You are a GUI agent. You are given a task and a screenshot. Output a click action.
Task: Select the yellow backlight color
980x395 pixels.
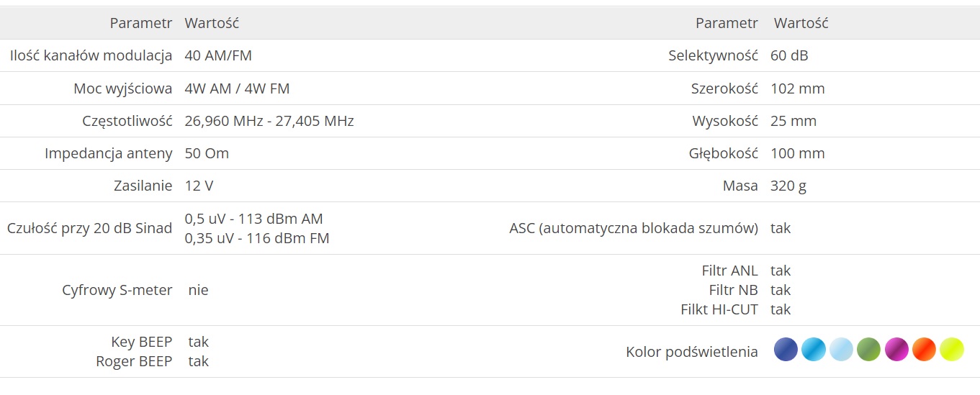(951, 350)
